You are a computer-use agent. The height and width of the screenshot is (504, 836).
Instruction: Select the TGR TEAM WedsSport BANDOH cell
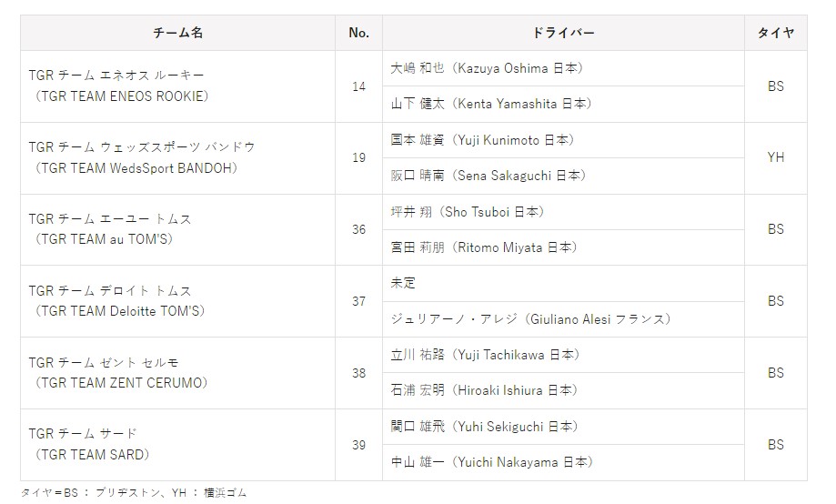[177, 157]
